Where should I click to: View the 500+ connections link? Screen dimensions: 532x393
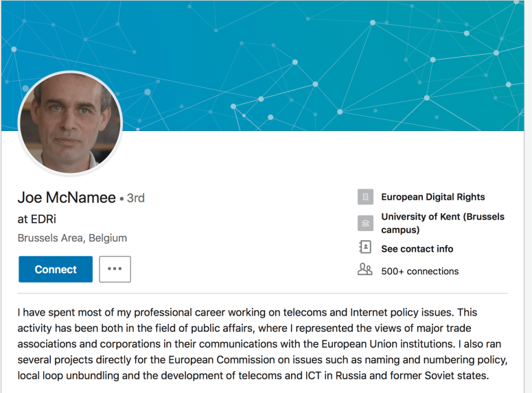(419, 271)
